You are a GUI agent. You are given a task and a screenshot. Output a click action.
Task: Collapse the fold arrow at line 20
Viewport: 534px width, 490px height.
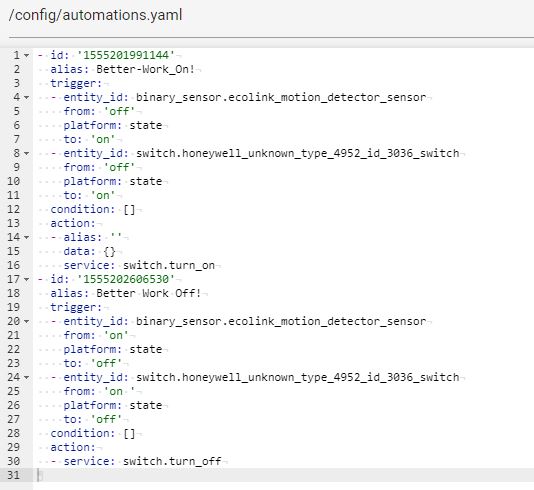click(27, 321)
